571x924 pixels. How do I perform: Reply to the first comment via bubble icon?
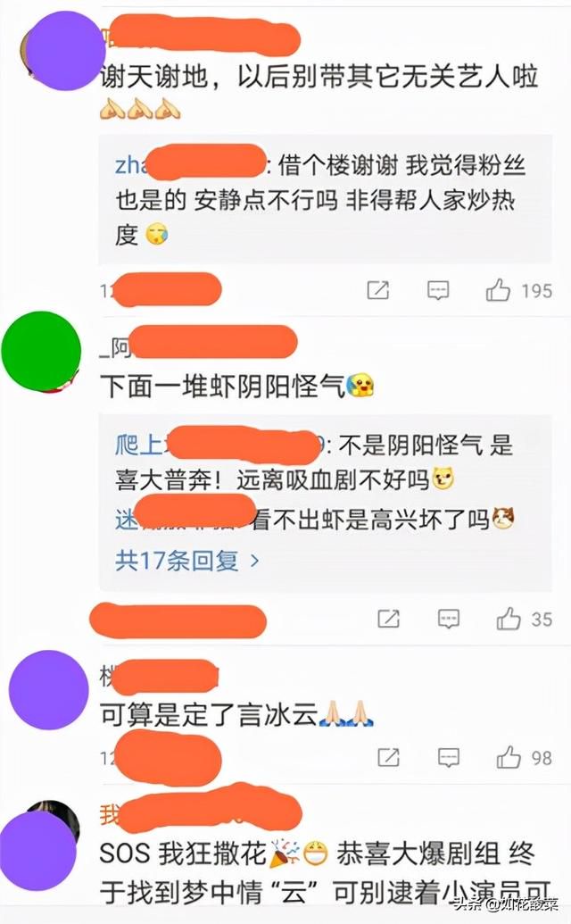click(438, 290)
